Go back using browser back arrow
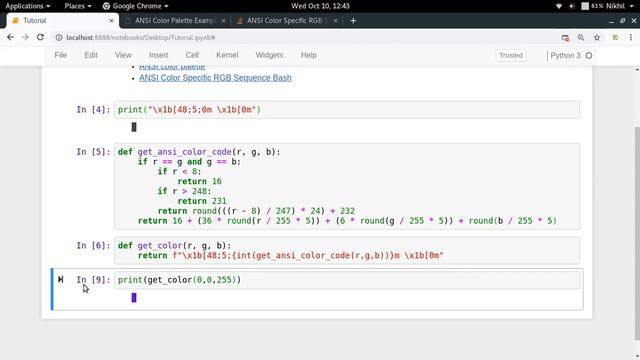The image size is (640, 360). point(10,37)
